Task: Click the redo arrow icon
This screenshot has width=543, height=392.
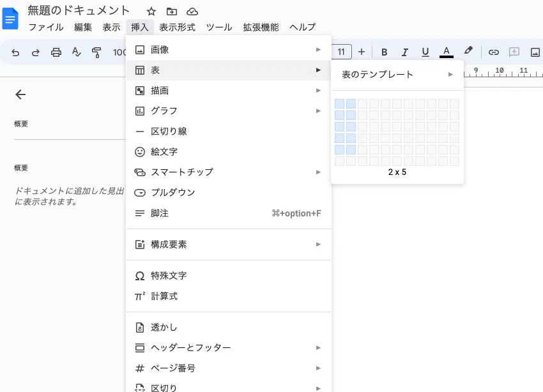Action: 36,52
